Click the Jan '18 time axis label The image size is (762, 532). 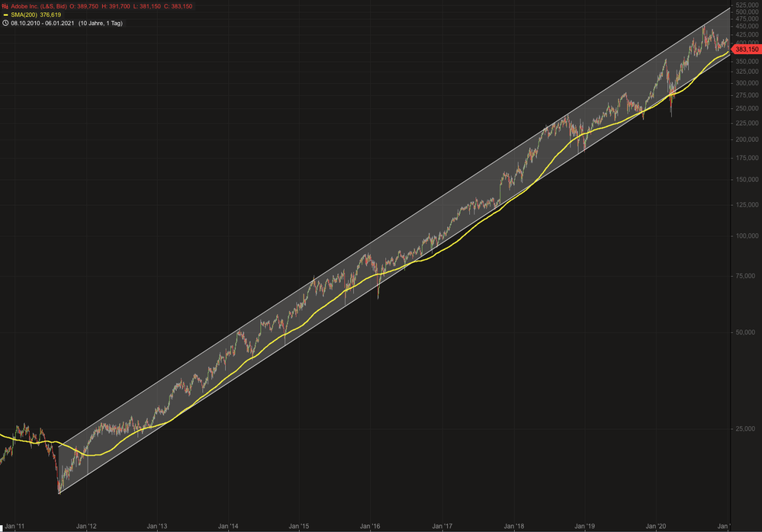click(x=513, y=526)
